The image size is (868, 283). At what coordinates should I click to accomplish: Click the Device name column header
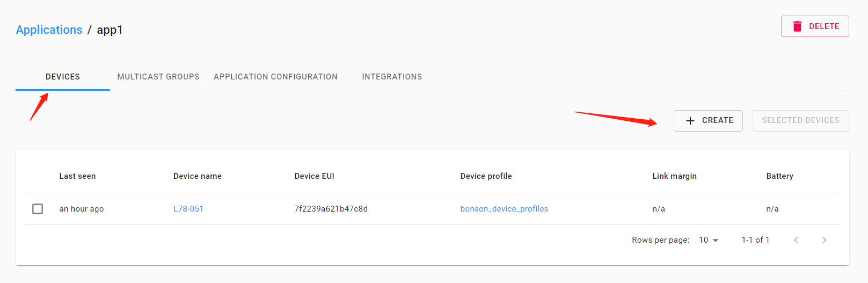coord(198,176)
